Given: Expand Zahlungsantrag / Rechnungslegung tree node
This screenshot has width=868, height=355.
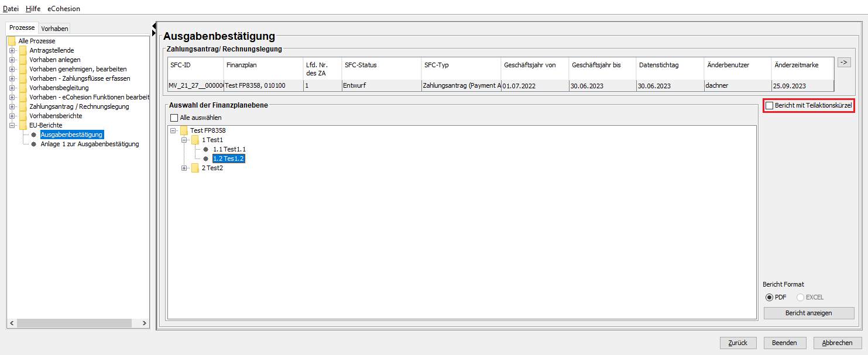Looking at the screenshot, I should pos(12,106).
